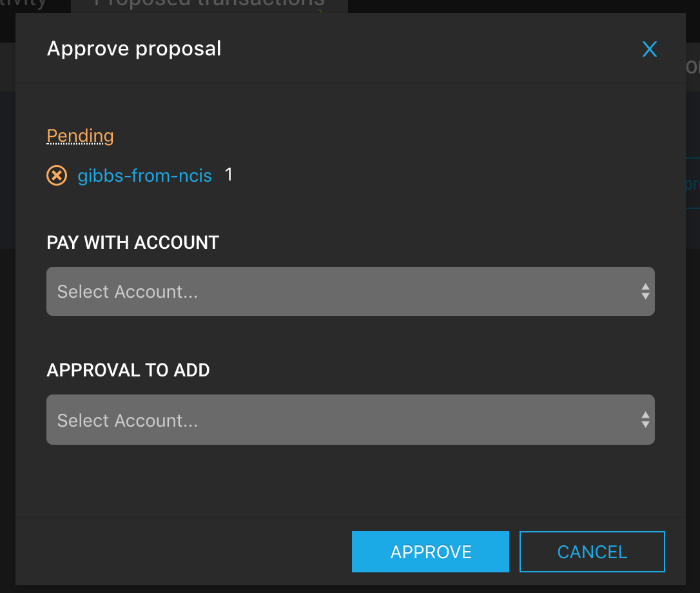Image resolution: width=700 pixels, height=593 pixels.
Task: Click the weight number 1 next to gibbs-from-ncis
Action: point(229,175)
